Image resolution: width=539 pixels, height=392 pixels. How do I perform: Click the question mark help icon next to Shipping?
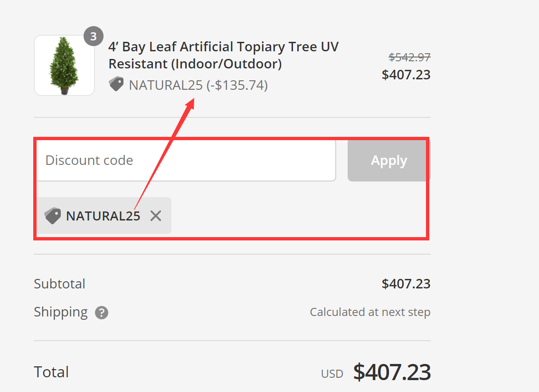101,313
